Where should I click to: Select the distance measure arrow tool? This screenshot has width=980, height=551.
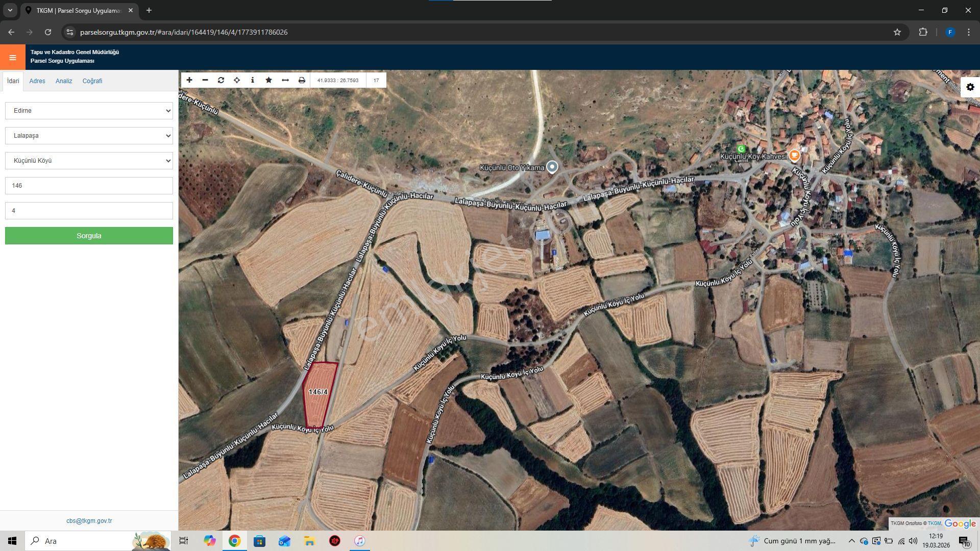[x=285, y=80]
